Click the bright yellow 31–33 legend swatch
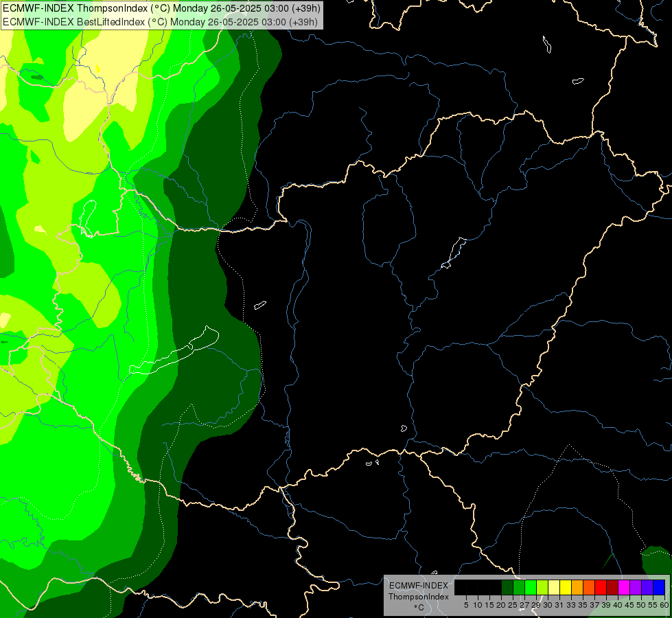Screen dimensions: 672x618 566,587
